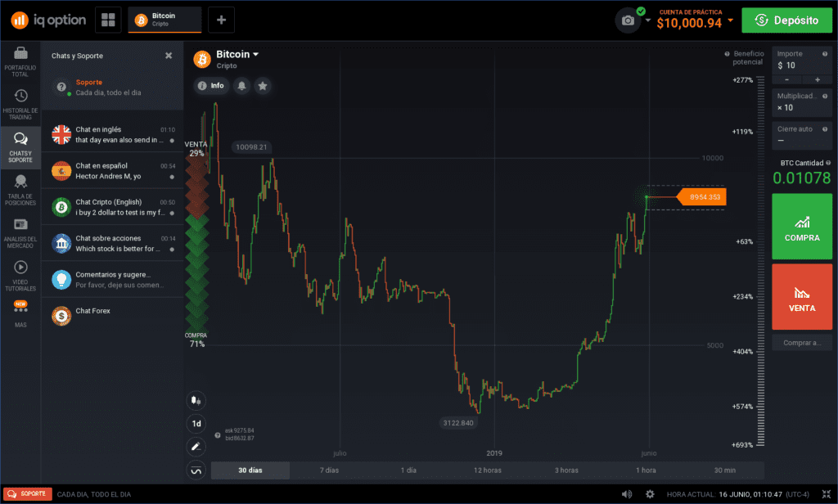838x504 pixels.
Task: Open Chat Cripto (English) conversation
Action: tap(112, 207)
